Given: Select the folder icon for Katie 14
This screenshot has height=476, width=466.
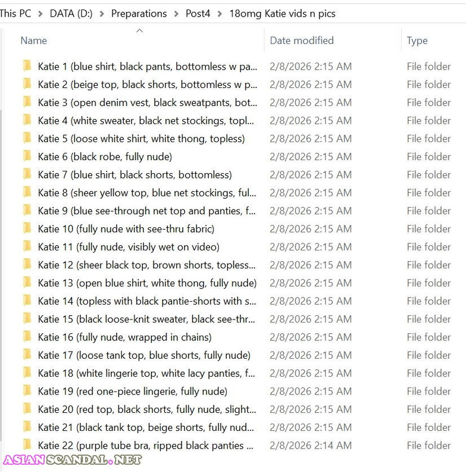Looking at the screenshot, I should [27, 300].
